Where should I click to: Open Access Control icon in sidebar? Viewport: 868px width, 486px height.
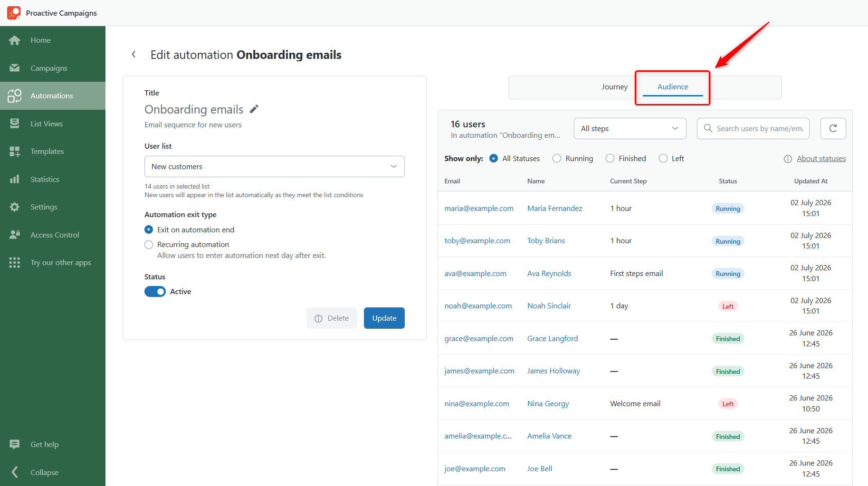(15, 235)
